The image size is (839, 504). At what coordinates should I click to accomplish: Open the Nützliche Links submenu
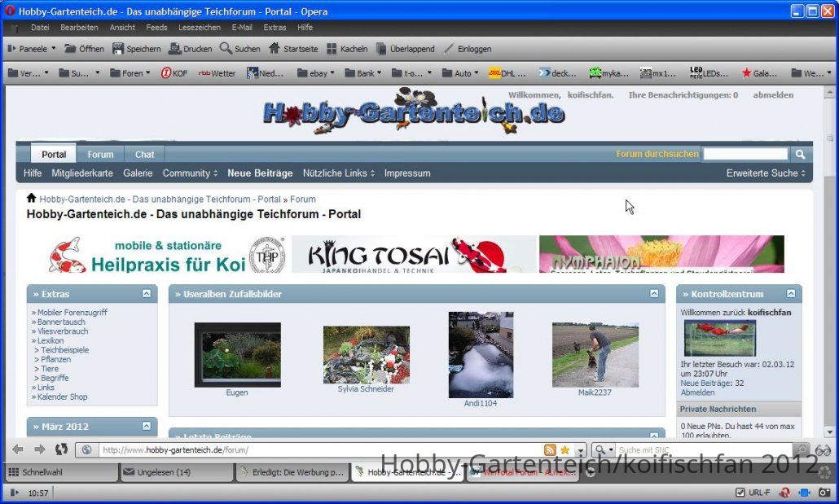click(x=339, y=173)
